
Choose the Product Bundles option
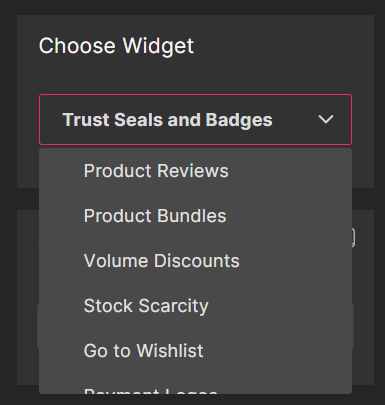pos(195,216)
